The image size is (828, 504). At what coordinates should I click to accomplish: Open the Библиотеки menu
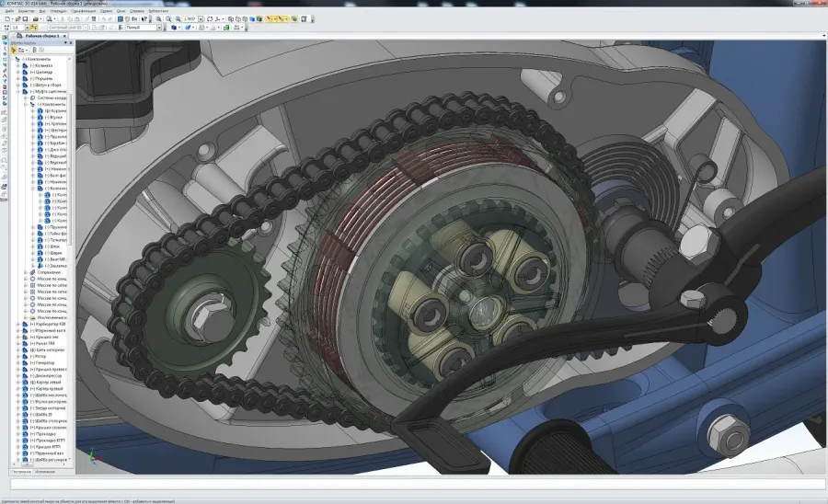[x=158, y=11]
